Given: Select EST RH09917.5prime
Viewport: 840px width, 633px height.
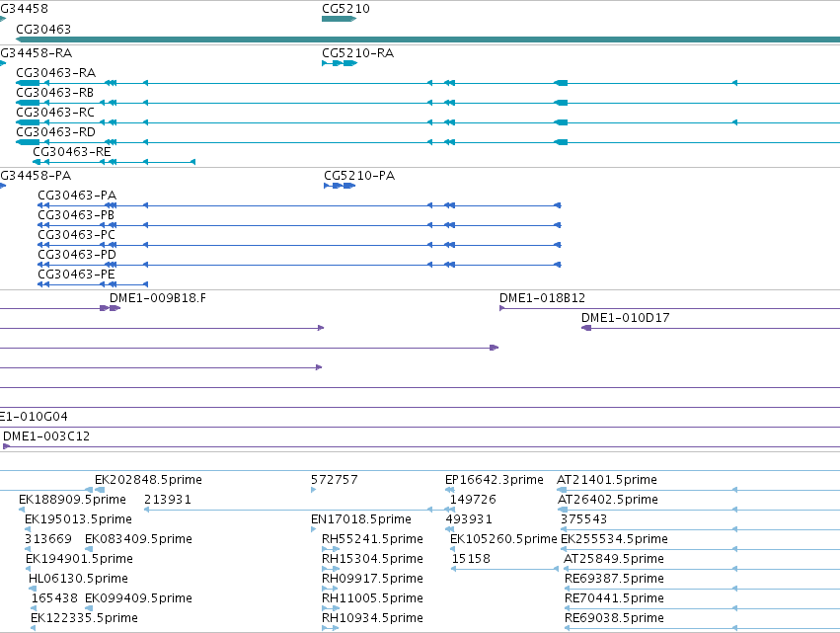Looking at the screenshot, I should [x=372, y=579].
